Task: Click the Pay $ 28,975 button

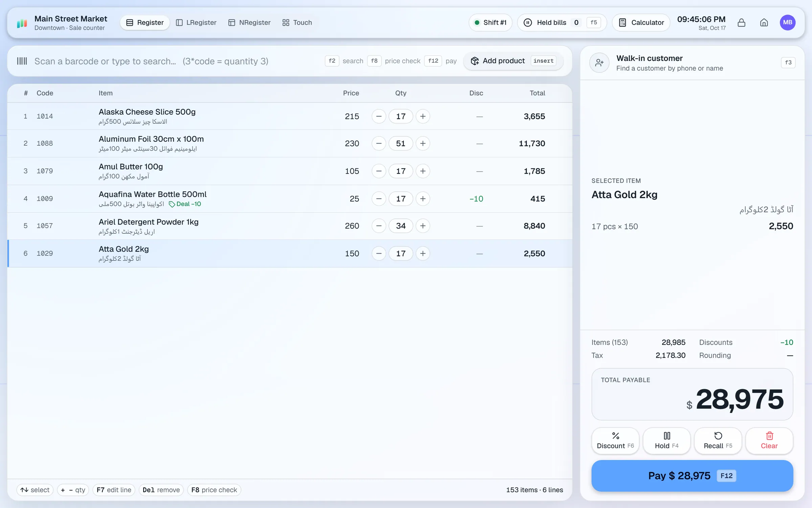Action: click(x=692, y=476)
